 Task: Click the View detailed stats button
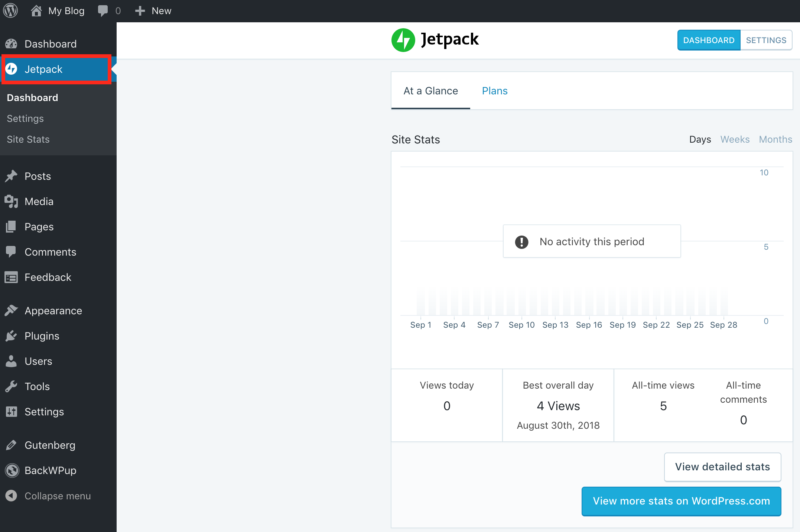[722, 467]
